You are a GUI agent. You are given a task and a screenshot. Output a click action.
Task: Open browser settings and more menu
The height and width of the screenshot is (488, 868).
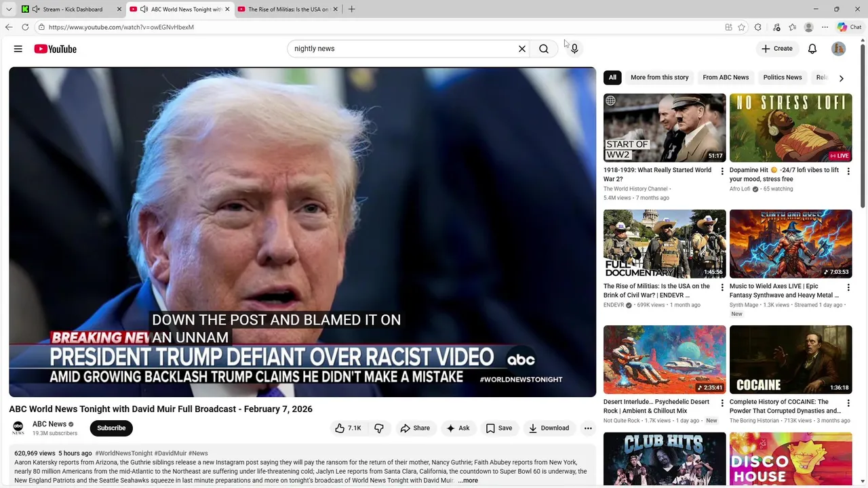[825, 27]
